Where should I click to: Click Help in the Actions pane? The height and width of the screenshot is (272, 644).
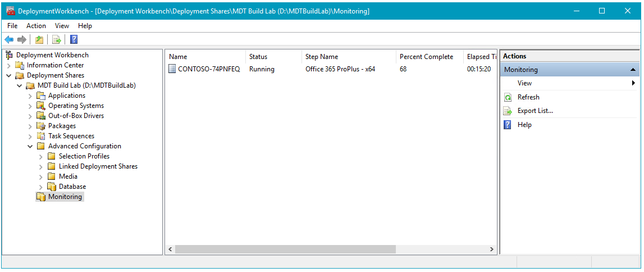coord(524,125)
